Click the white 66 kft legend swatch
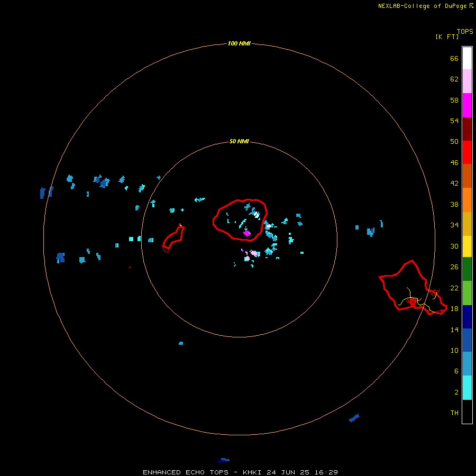The height and width of the screenshot is (476, 476). coord(467,58)
